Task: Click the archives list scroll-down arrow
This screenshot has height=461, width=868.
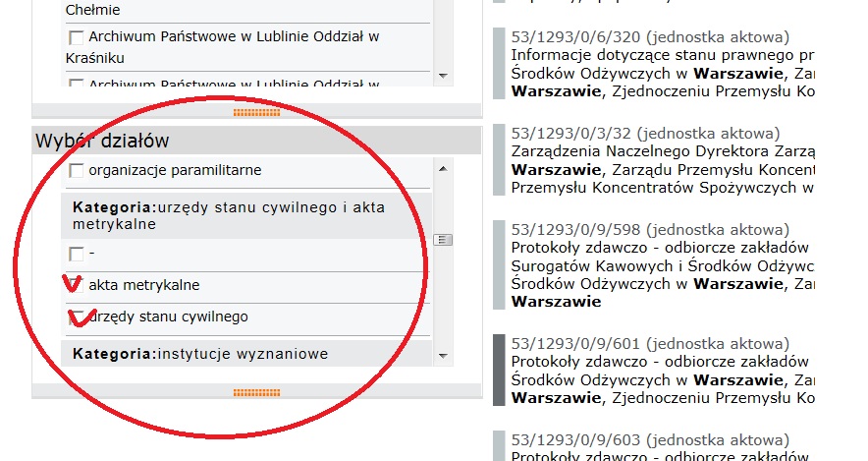Action: coord(442,76)
